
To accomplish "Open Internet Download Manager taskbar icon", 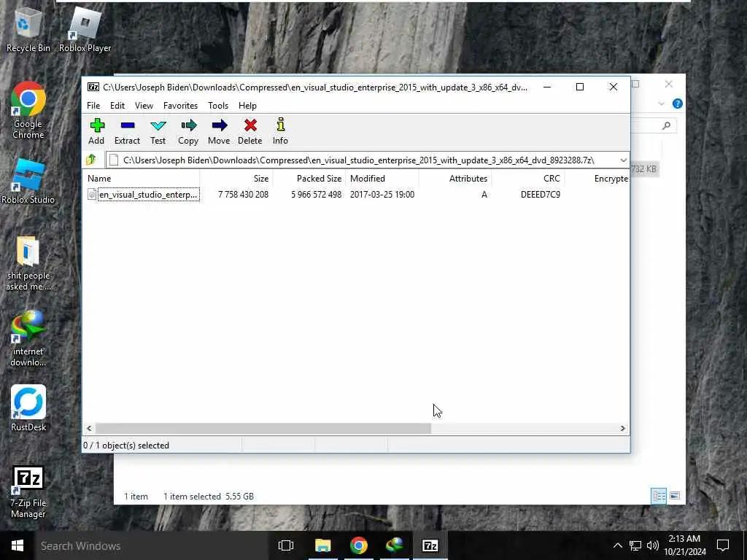I will [395, 545].
